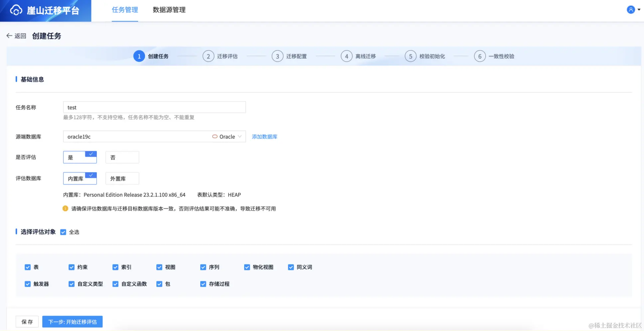Select 否 for 是否评估

(x=122, y=157)
